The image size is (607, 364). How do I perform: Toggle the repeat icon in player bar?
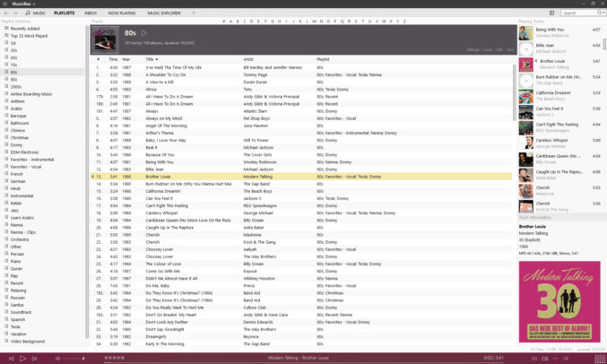[x=555, y=359]
